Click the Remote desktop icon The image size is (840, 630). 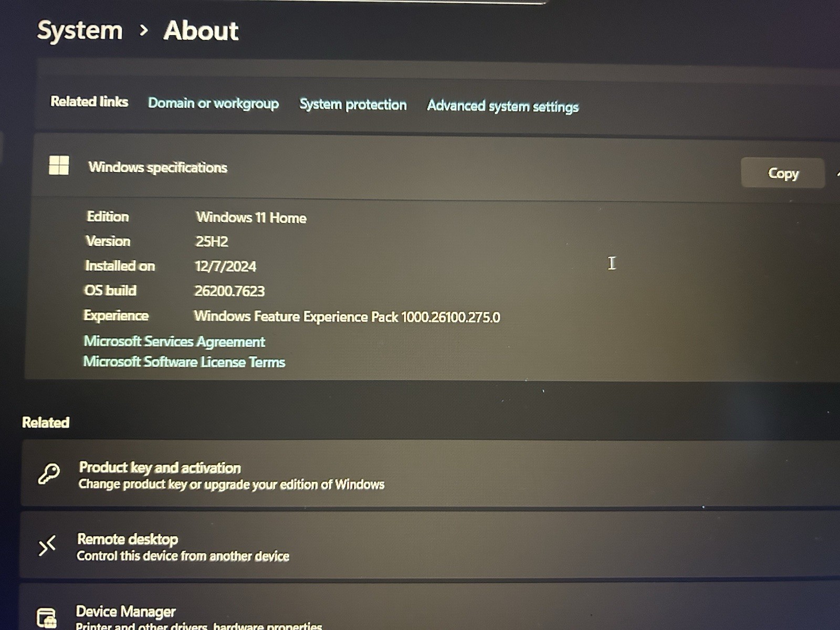point(47,546)
